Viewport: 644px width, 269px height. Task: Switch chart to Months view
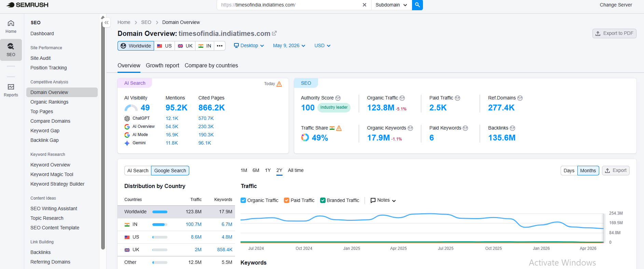point(588,171)
